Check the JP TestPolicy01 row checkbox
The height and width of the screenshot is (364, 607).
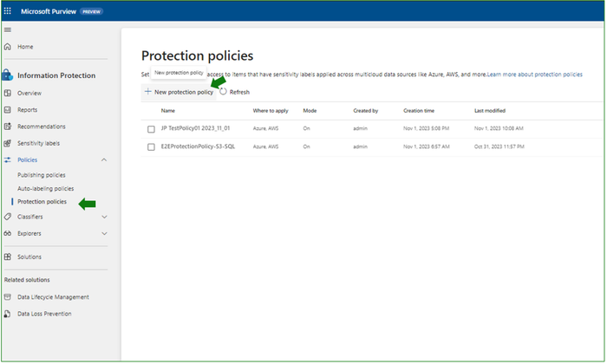151,128
